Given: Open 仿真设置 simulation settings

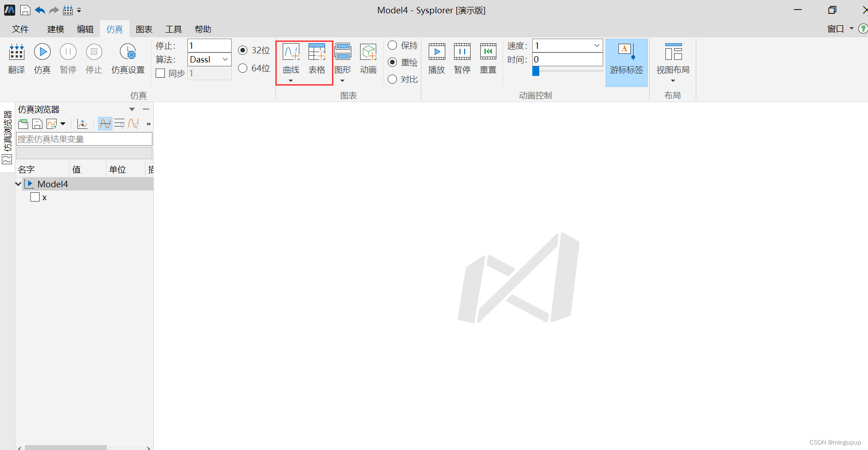Looking at the screenshot, I should pyautogui.click(x=128, y=58).
